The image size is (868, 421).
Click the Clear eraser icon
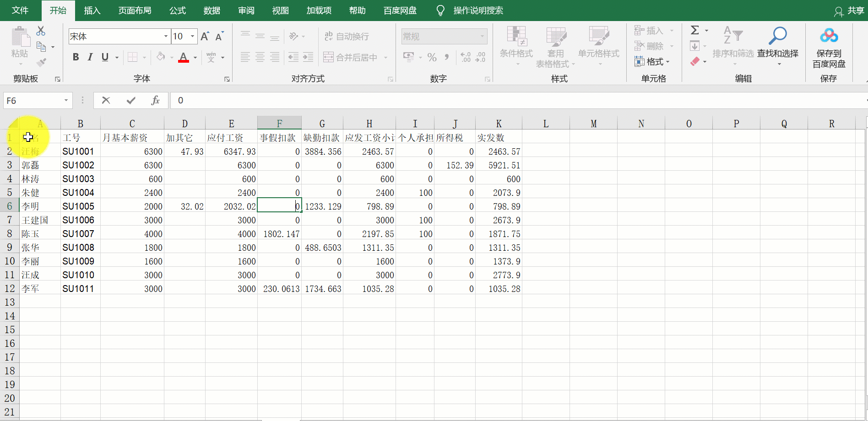pyautogui.click(x=695, y=61)
